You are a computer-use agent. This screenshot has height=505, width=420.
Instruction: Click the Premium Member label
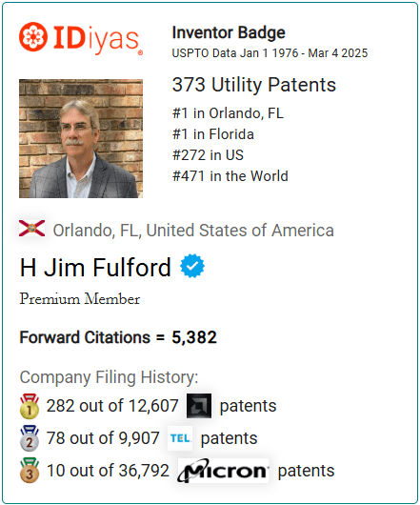(80, 298)
